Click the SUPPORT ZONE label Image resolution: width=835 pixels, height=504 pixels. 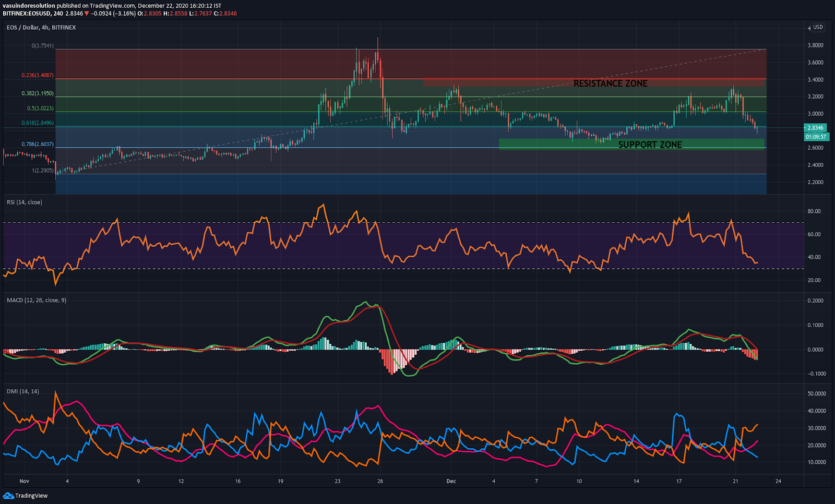[650, 145]
